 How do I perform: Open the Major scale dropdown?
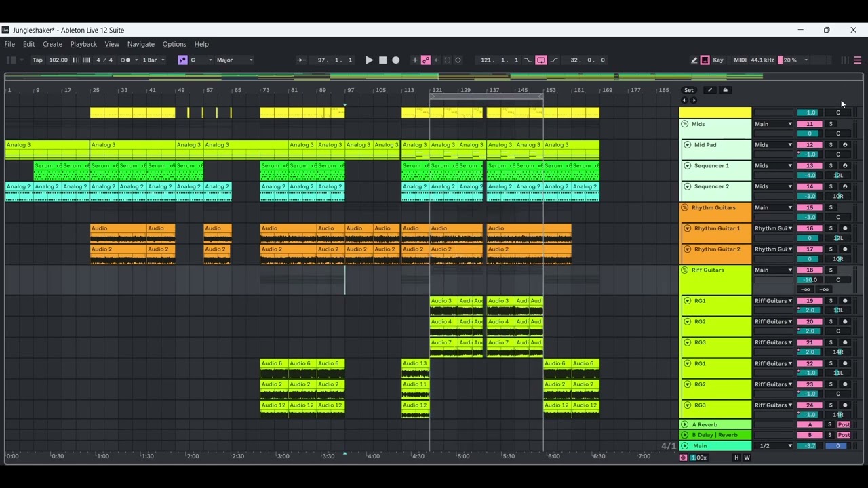click(x=235, y=60)
